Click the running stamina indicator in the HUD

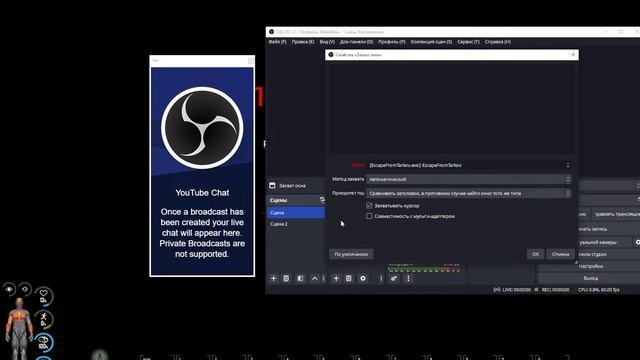coord(43,319)
